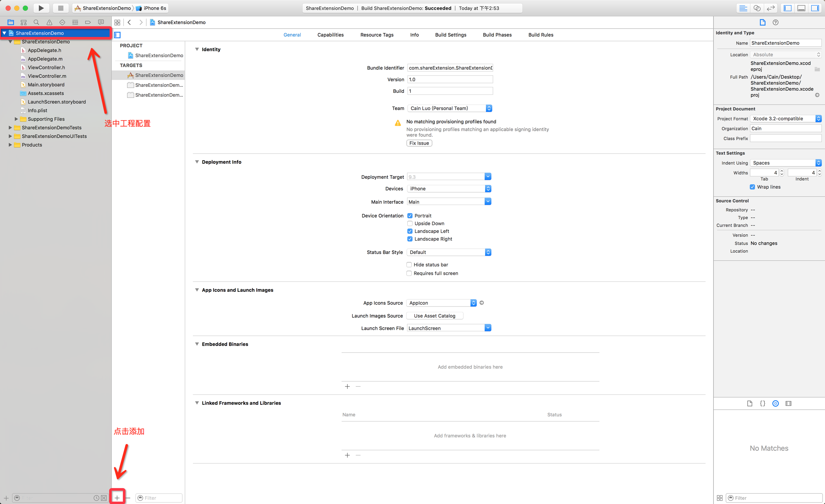Show the Breakpoint navigator
The height and width of the screenshot is (504, 825).
click(x=88, y=22)
